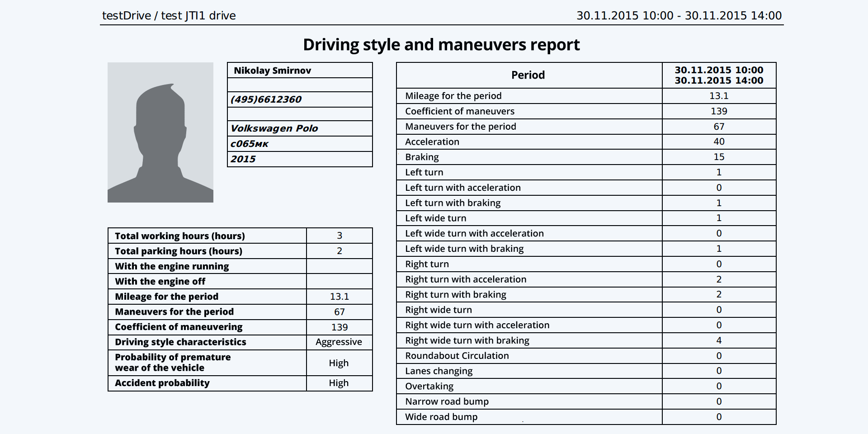This screenshot has width=868, height=434.
Task: Click 'Right wide turn with acceleration' row
Action: click(586, 325)
